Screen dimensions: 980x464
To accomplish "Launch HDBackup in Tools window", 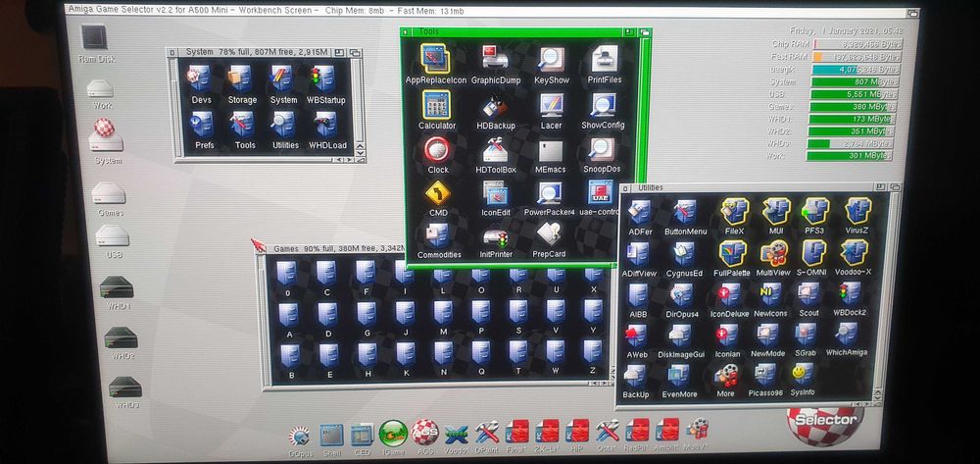I will click(x=495, y=104).
